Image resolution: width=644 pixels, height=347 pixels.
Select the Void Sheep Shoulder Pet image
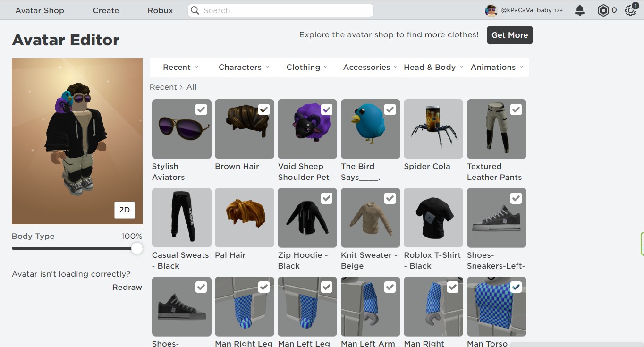(307, 129)
